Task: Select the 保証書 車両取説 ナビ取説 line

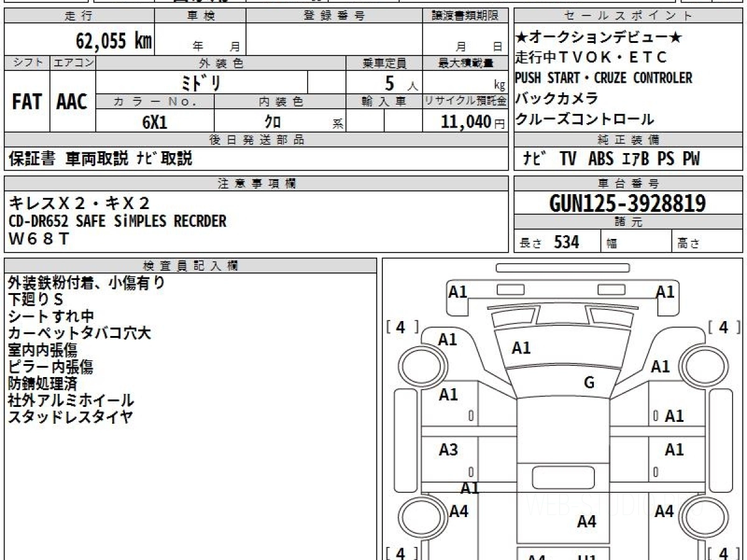Action: pos(100,159)
